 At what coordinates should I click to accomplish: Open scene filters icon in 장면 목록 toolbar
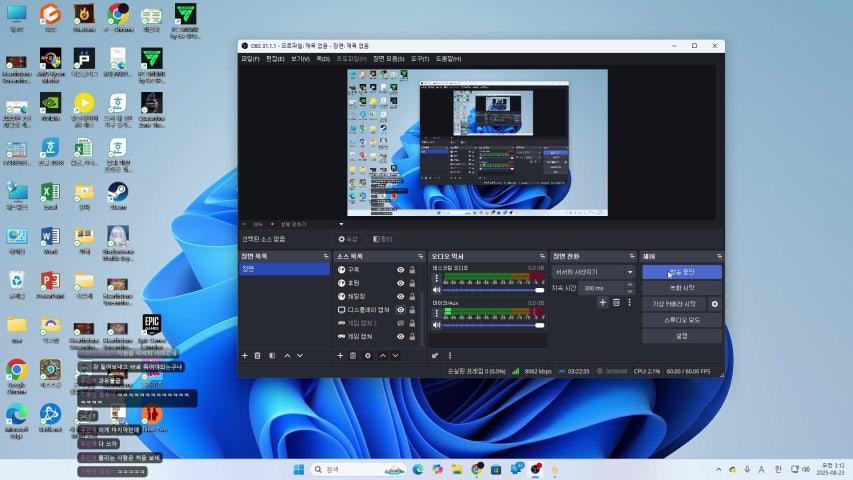coord(272,356)
